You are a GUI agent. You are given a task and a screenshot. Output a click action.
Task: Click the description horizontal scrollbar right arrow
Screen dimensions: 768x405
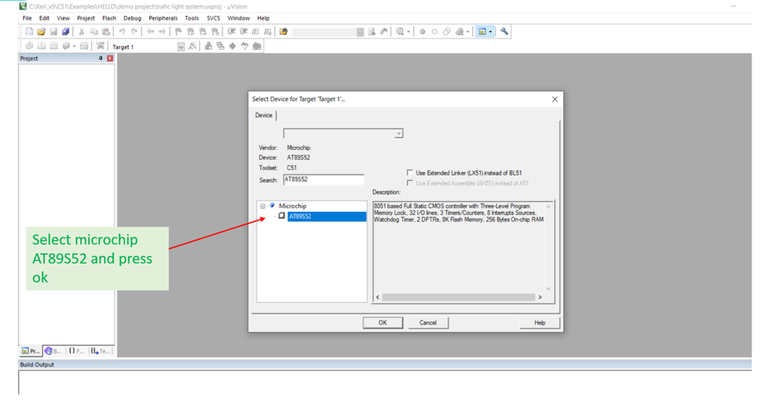[x=540, y=297]
